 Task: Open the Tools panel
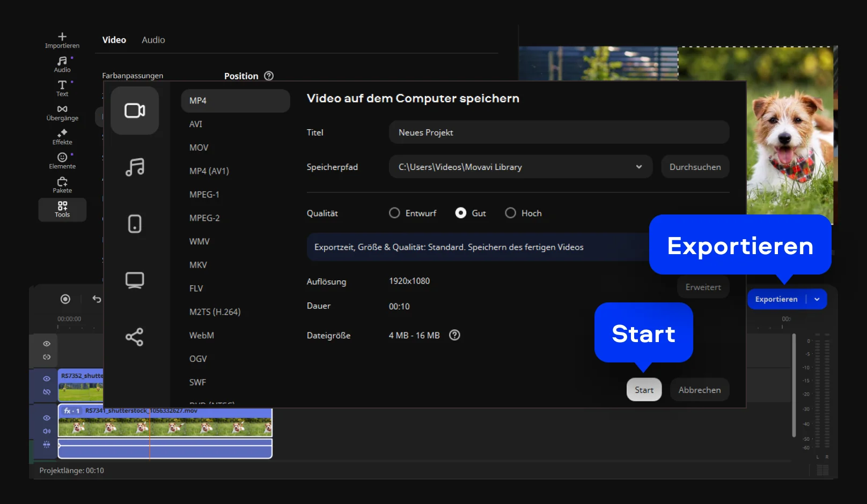pyautogui.click(x=62, y=210)
